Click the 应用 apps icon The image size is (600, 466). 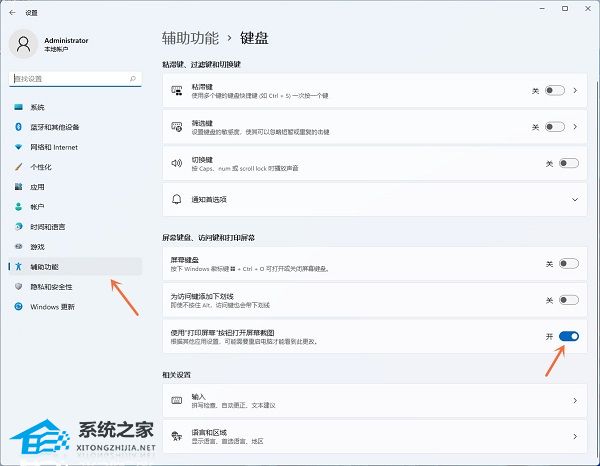(x=18, y=187)
